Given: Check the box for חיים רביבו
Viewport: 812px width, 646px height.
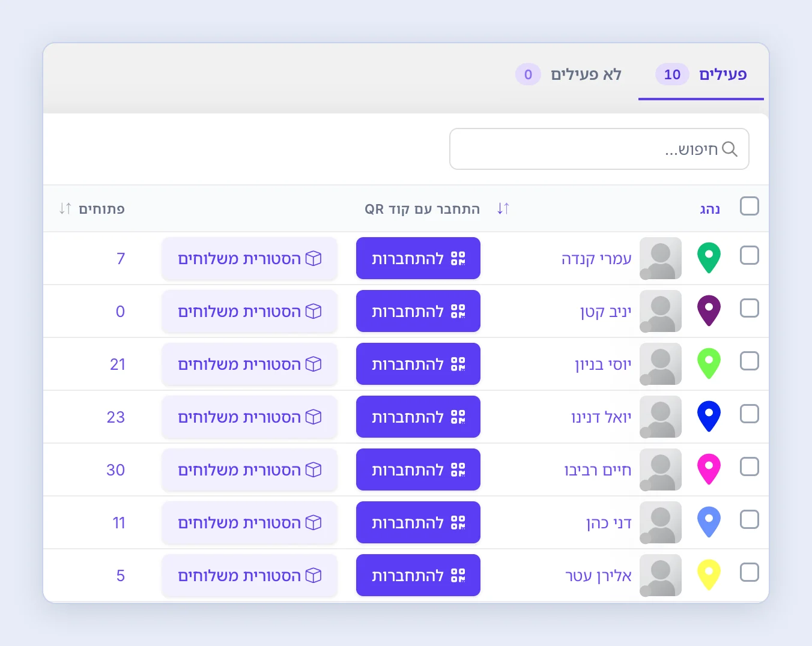Looking at the screenshot, I should (x=750, y=466).
